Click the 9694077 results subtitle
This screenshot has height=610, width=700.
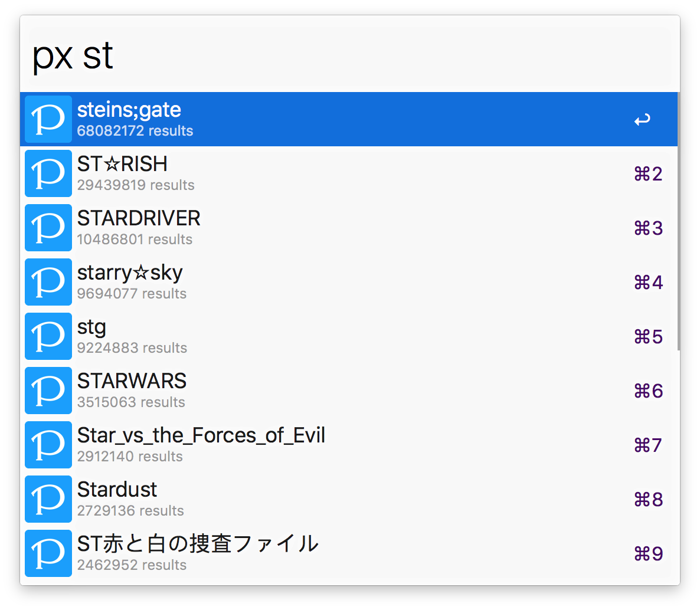pos(132,294)
